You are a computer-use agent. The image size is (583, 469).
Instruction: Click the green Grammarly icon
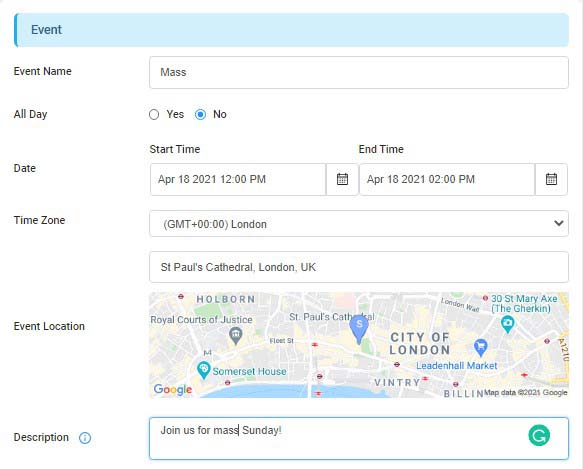pos(539,436)
